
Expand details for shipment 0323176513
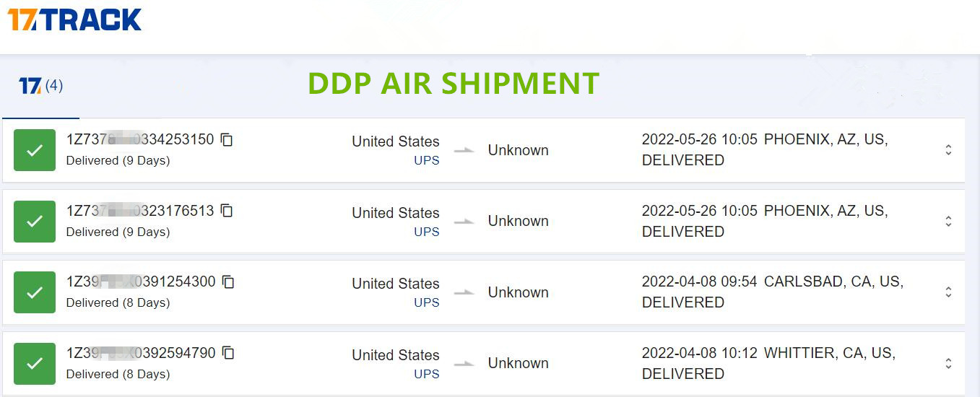click(948, 221)
